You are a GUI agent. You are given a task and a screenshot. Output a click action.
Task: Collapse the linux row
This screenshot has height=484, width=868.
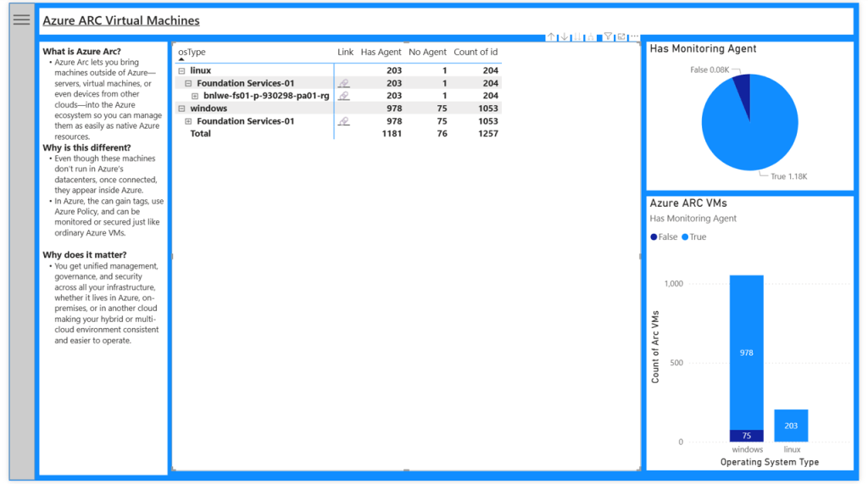point(182,71)
